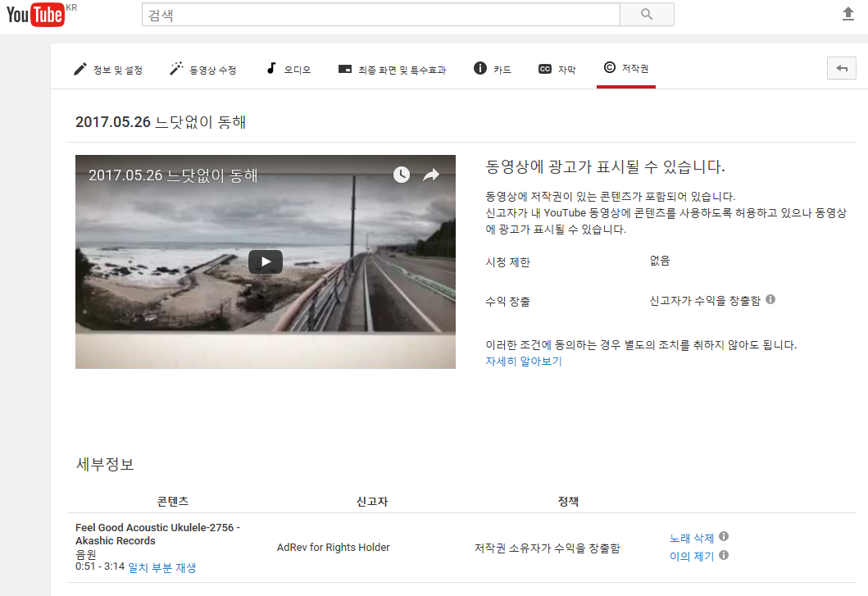The image size is (868, 596).
Task: Click the YouTube logo
Action: click(35, 15)
